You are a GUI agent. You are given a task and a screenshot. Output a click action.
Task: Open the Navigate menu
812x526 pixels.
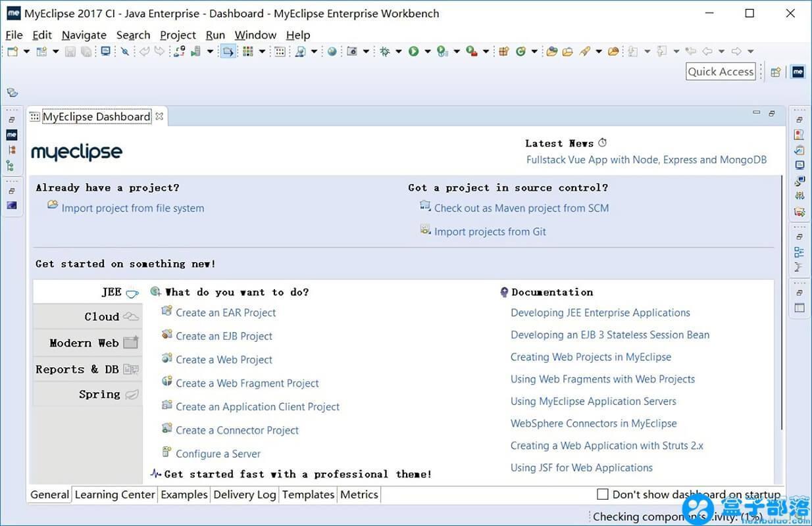click(x=84, y=35)
